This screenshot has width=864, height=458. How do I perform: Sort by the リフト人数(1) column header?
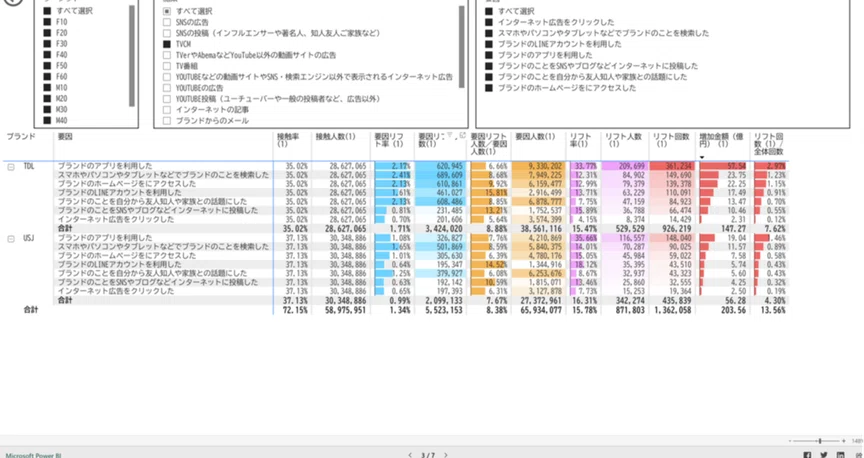[623, 139]
